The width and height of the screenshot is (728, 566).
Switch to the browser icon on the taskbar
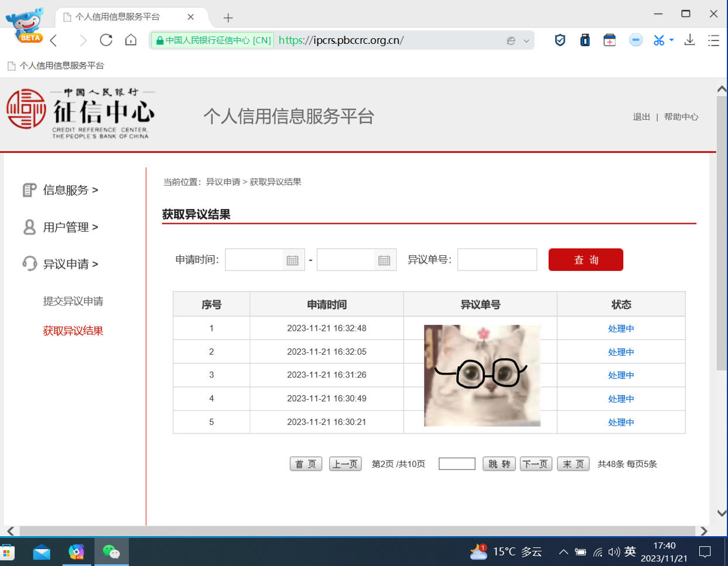(x=76, y=552)
